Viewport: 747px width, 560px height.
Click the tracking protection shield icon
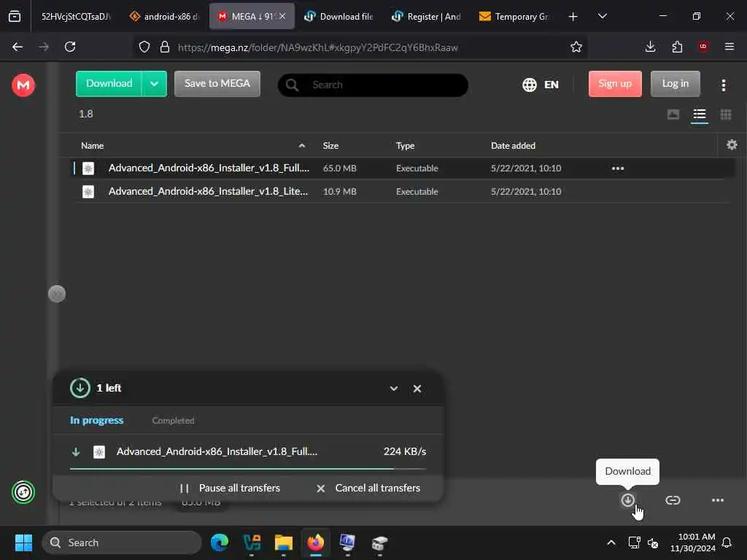[144, 47]
